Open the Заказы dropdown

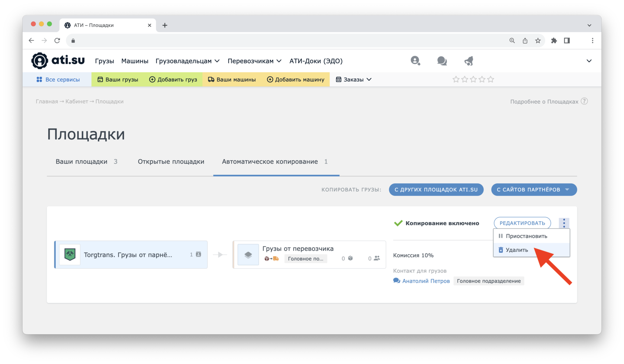pos(354,79)
